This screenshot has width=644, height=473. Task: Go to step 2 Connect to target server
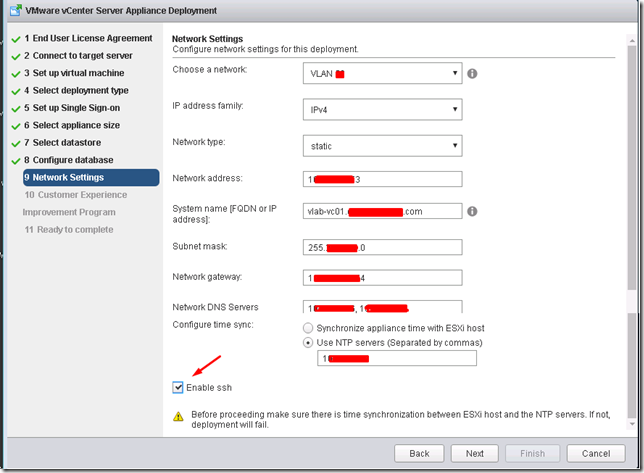click(x=78, y=55)
